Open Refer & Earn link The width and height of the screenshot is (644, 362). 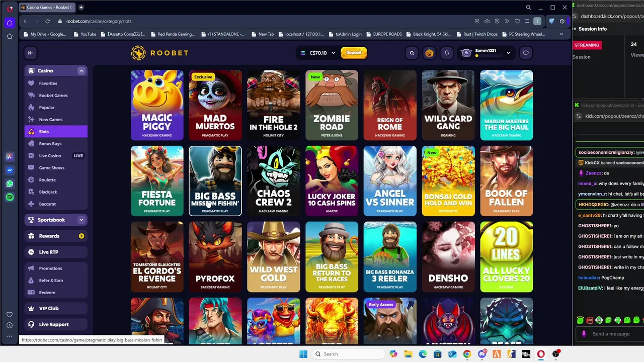pos(56,280)
